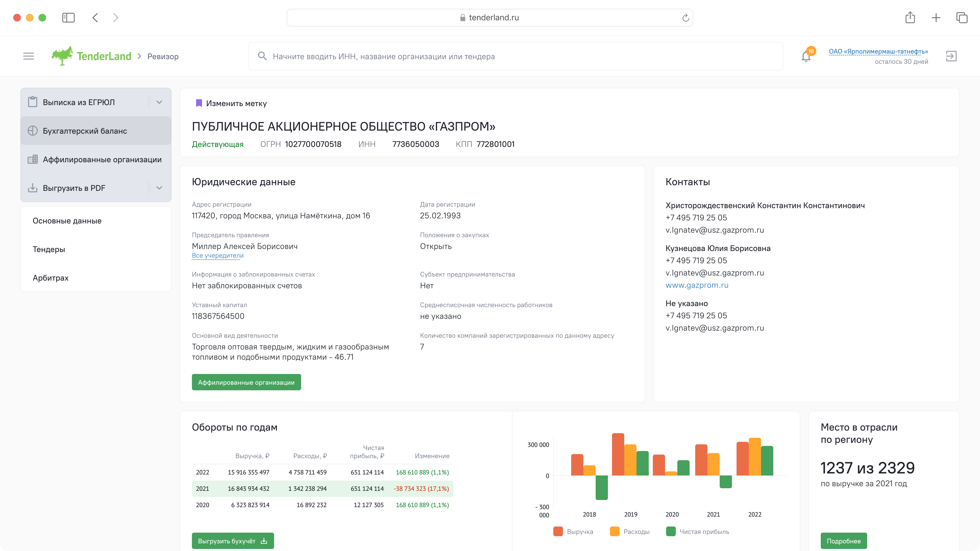Click the logout icon in header
The height and width of the screenshot is (551, 980).
(951, 56)
